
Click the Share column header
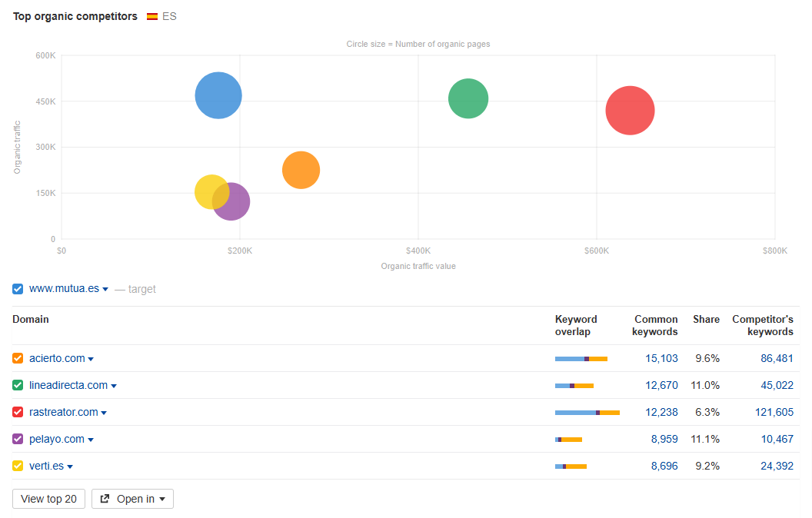(x=706, y=319)
